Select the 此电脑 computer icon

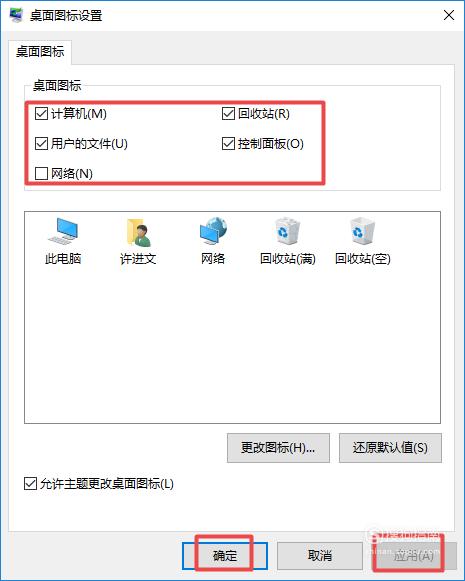(63, 241)
